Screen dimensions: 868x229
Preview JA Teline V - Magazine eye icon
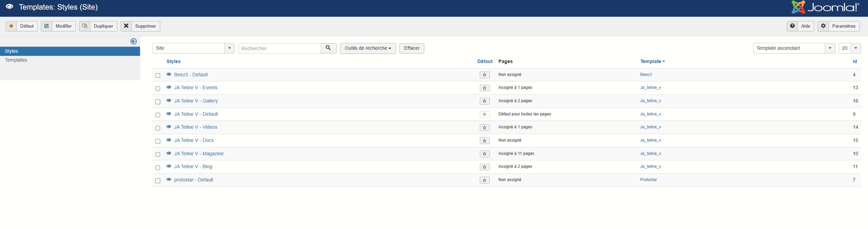click(169, 153)
